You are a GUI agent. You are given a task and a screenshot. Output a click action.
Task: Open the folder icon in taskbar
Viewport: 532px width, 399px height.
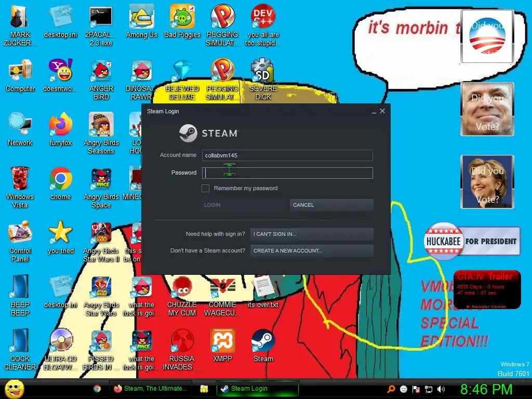tap(204, 389)
